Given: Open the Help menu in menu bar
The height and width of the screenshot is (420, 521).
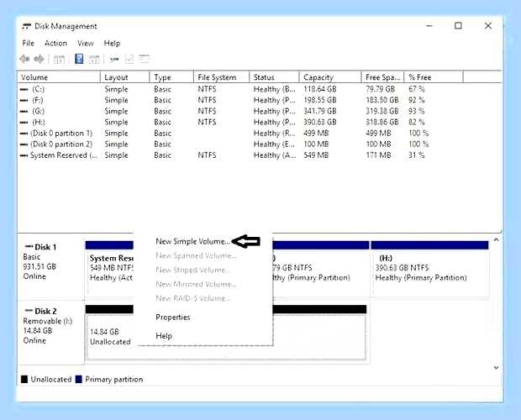Looking at the screenshot, I should pos(112,43).
